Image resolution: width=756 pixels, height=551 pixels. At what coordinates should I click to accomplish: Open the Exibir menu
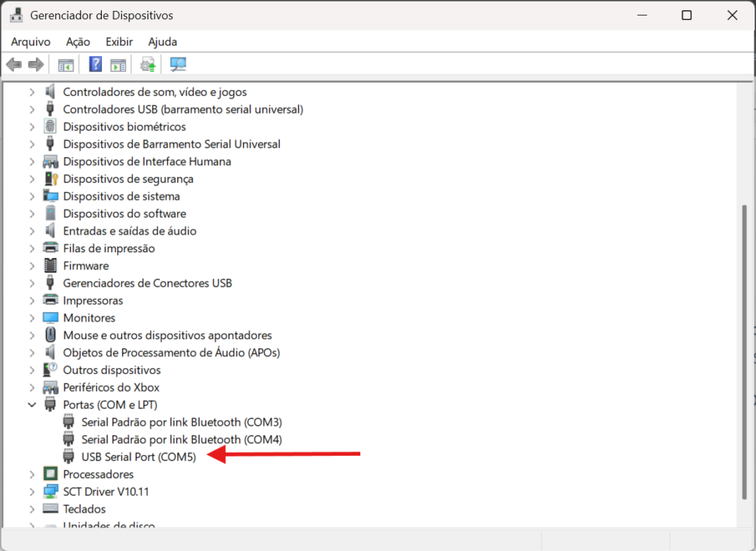click(x=119, y=42)
